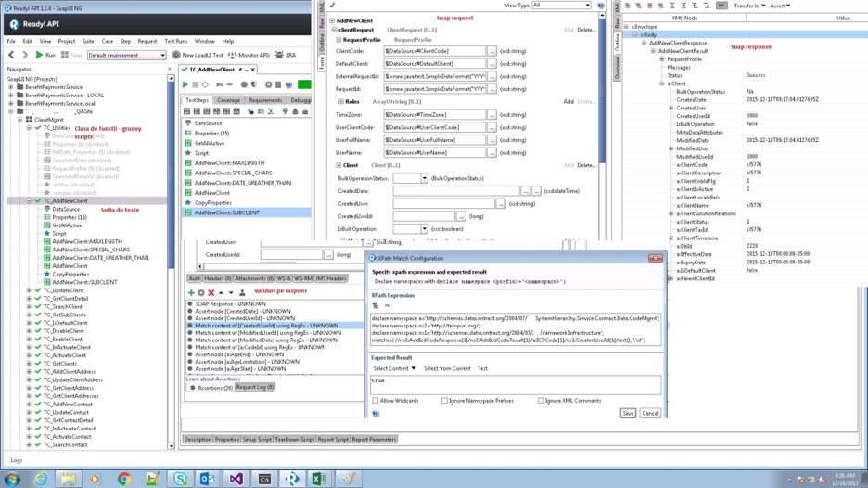Remove assertion using red X icon
868x488 pixels.
point(211,293)
